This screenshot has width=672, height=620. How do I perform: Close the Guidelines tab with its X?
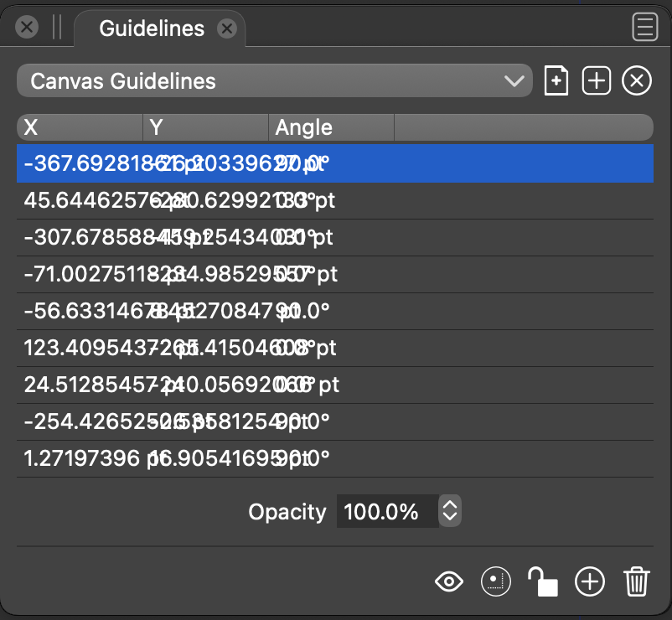click(x=226, y=28)
